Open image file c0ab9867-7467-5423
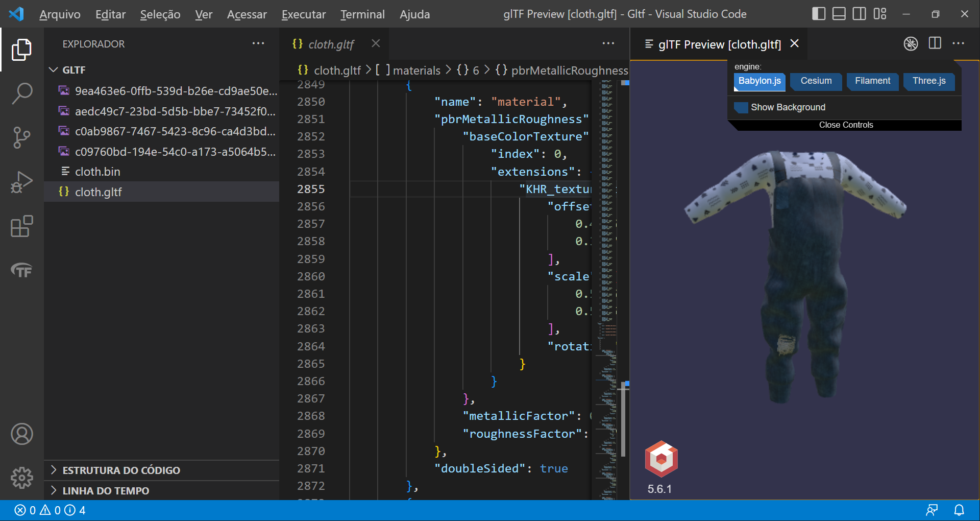The height and width of the screenshot is (521, 980). click(x=162, y=131)
